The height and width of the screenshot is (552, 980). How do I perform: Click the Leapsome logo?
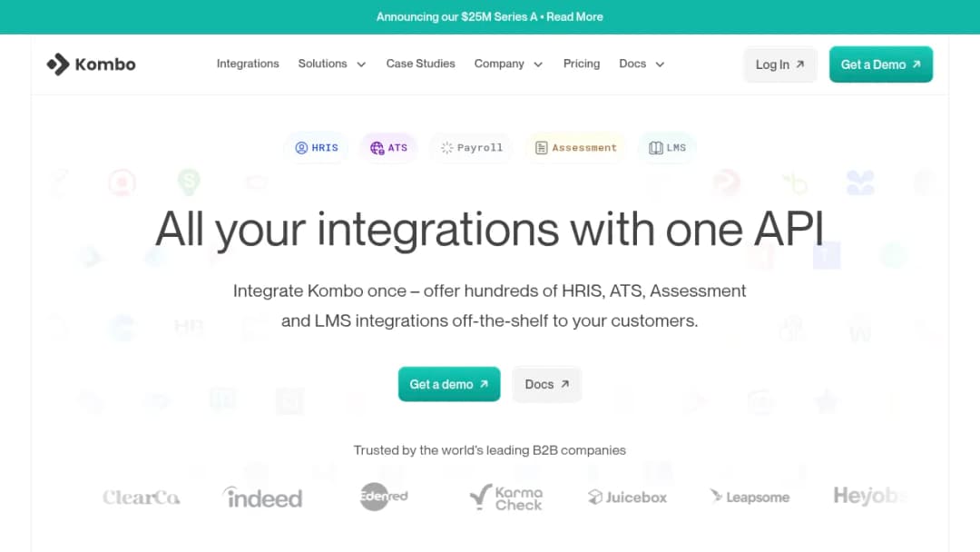(750, 497)
